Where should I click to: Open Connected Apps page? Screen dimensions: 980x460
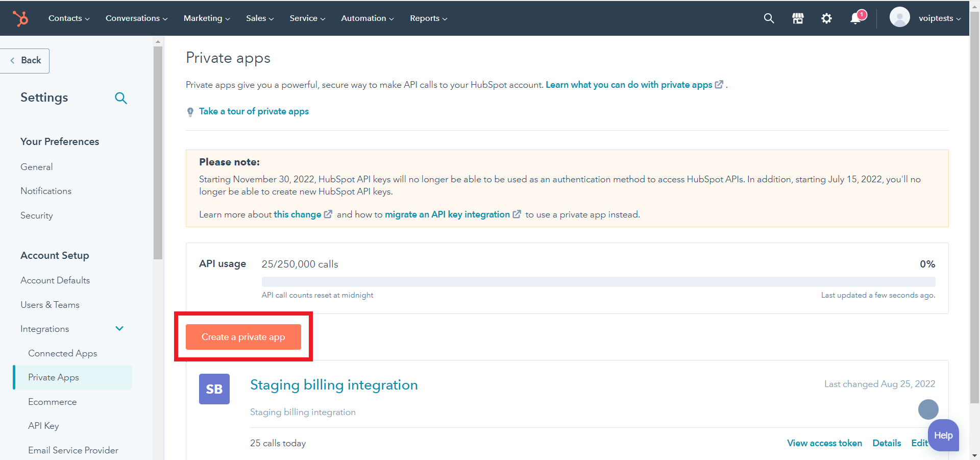(62, 353)
